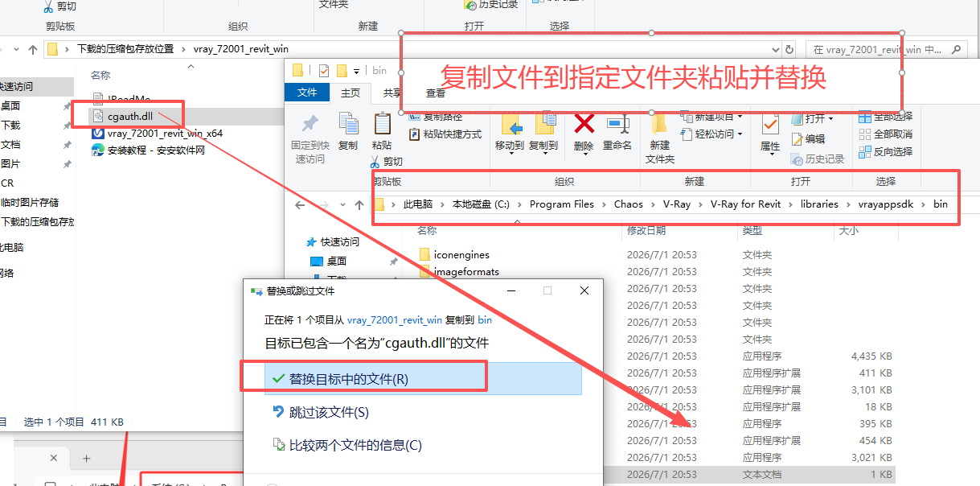The height and width of the screenshot is (486, 980).
Task: Switch to the 主页 tab in bin window
Action: tap(351, 93)
